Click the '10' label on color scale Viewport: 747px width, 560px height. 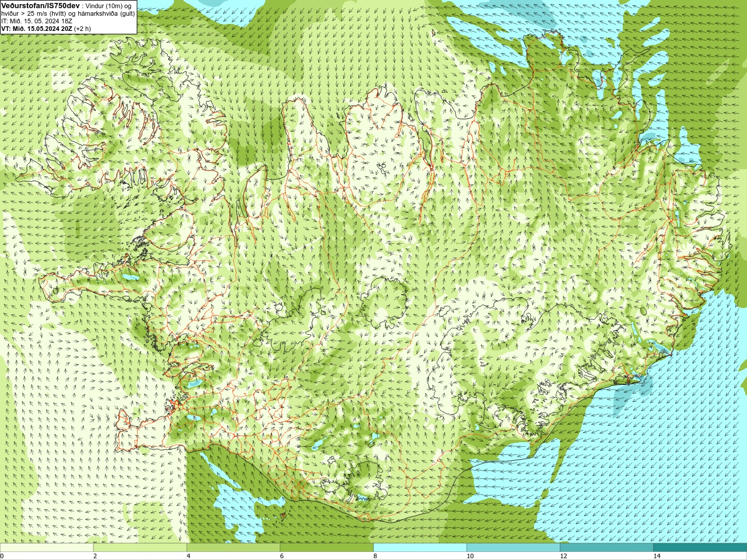pyautogui.click(x=470, y=556)
